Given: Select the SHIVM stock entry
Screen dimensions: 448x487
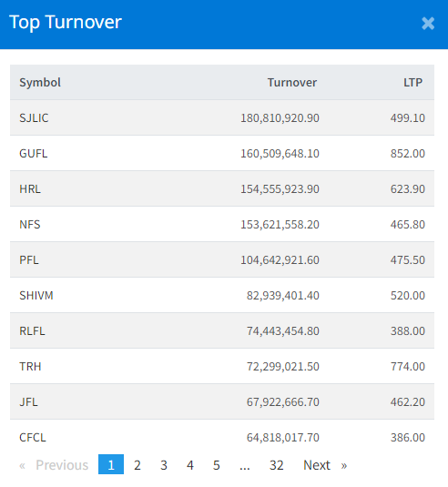Looking at the screenshot, I should coord(222,295).
